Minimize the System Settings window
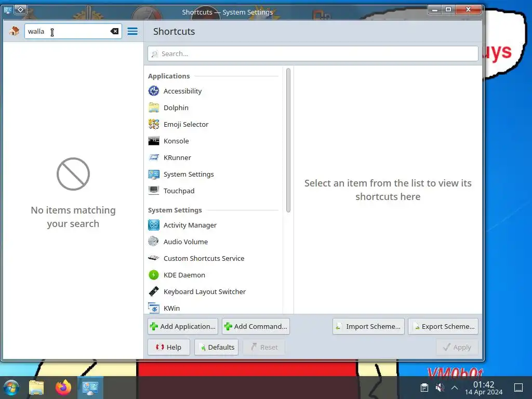The height and width of the screenshot is (399, 532). pyautogui.click(x=435, y=9)
